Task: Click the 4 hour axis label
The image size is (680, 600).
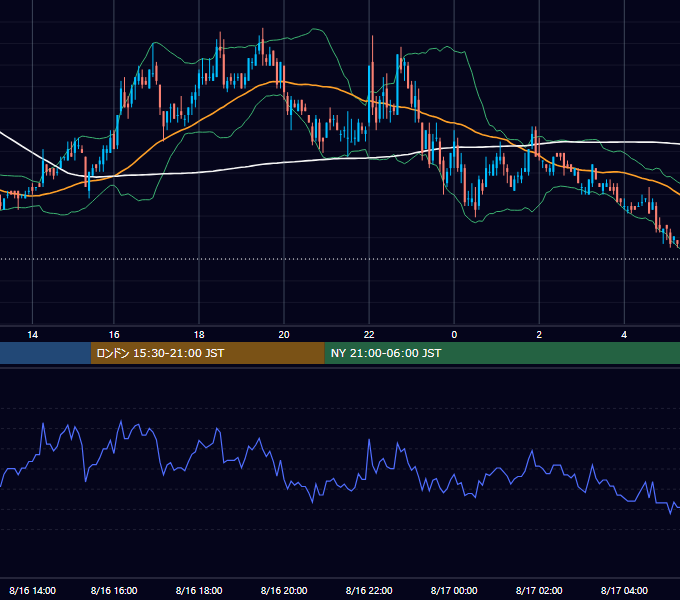Action: 624,335
